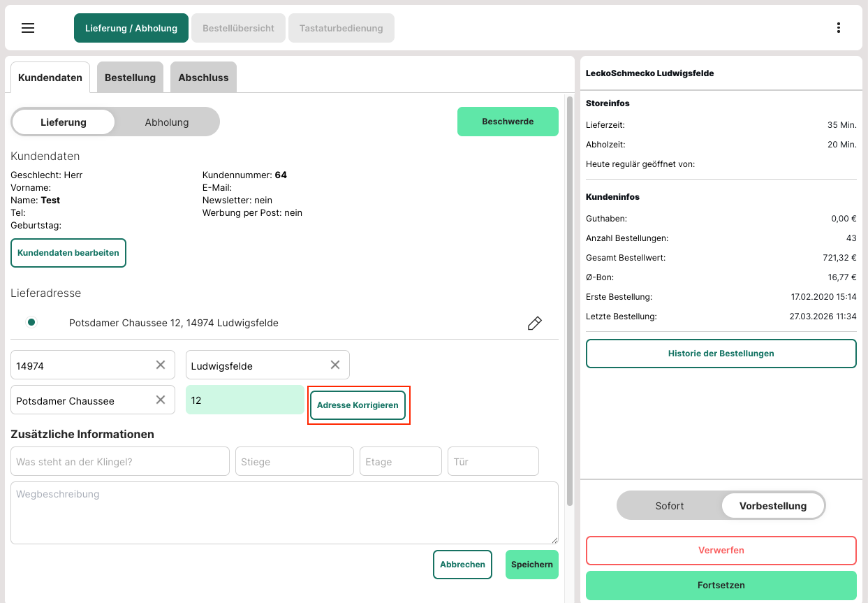Edit delivery address with pencil icon
The height and width of the screenshot is (603, 868).
(534, 323)
